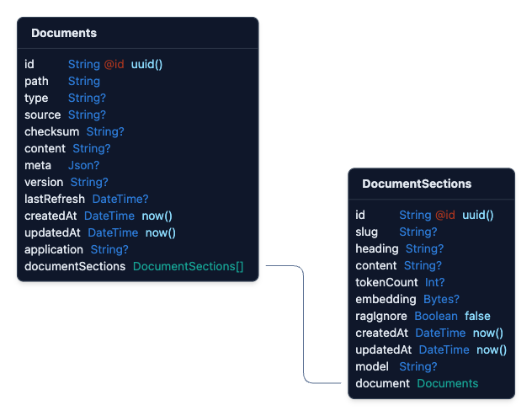Screen dimensions: 532x416
Task: Click the documentSections field name
Action: 75,266
